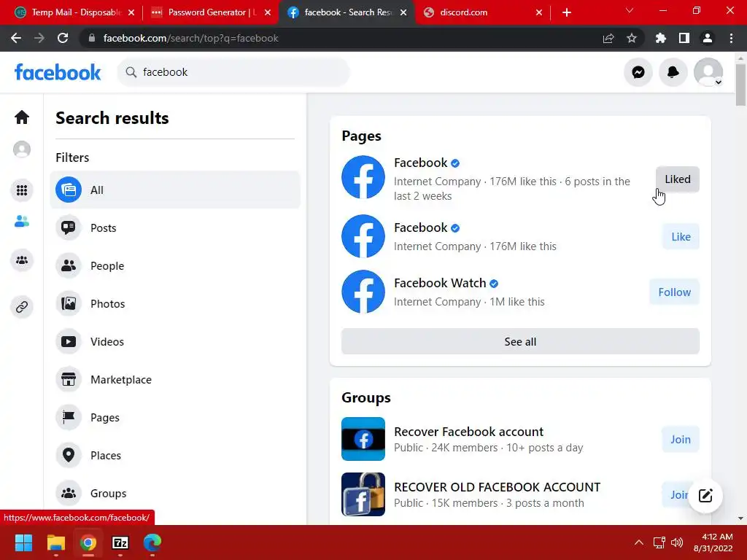Viewport: 747px width, 560px height.
Task: Open File Explorer from taskbar
Action: coord(55,542)
